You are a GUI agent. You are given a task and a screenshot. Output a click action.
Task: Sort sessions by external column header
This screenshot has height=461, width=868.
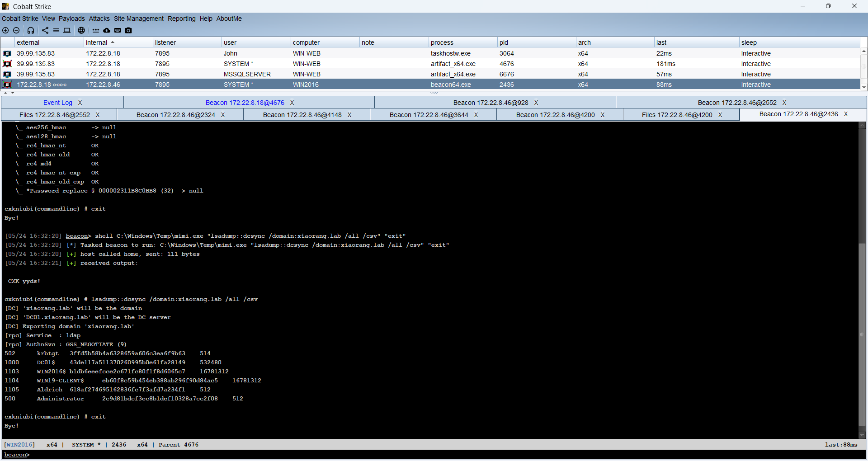pos(49,42)
